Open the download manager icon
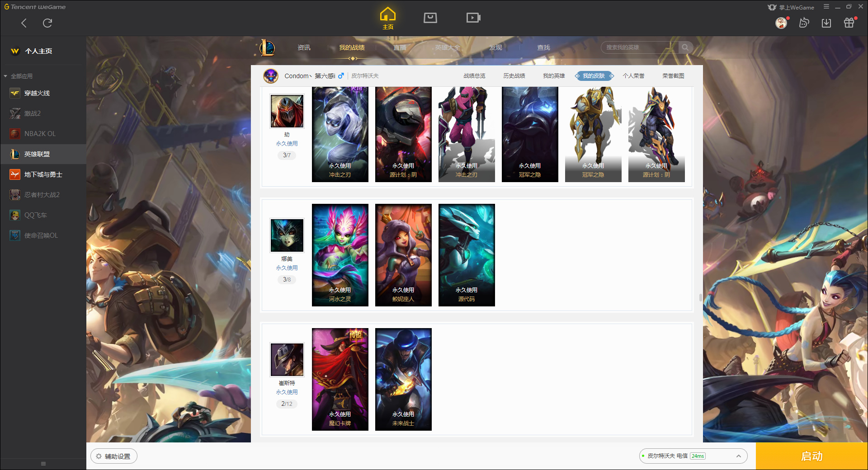This screenshot has width=868, height=470. pyautogui.click(x=826, y=23)
